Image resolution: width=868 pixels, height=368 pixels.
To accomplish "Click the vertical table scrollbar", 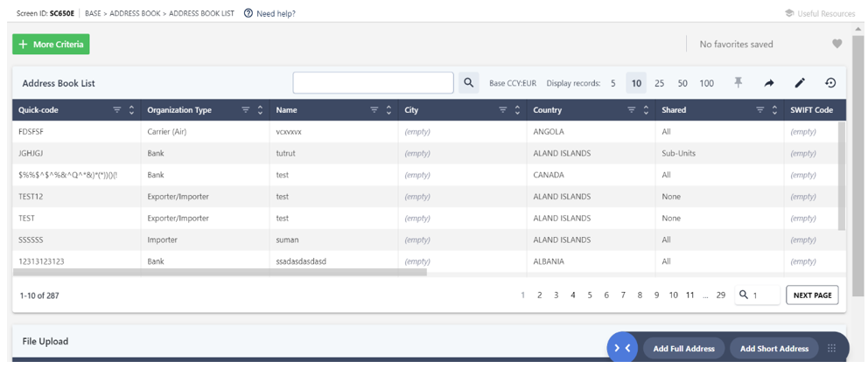I will point(842,176).
